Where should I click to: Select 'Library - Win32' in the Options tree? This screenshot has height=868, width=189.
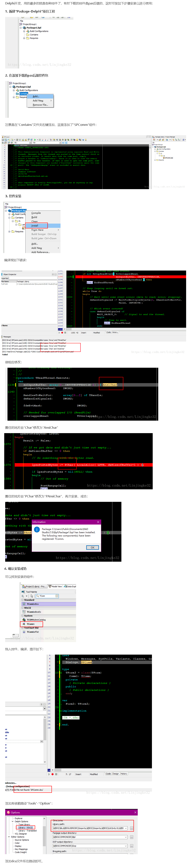pyautogui.click(x=26, y=828)
